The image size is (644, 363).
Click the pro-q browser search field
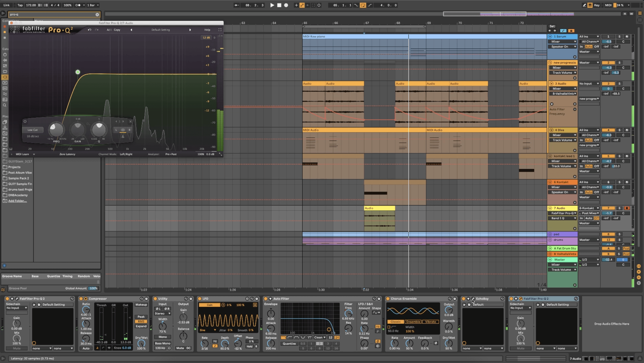54,15
